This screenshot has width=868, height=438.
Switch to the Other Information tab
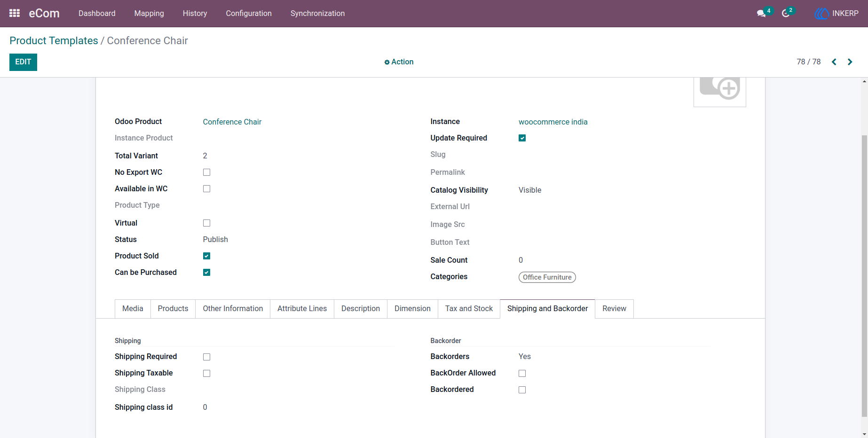[x=233, y=309]
